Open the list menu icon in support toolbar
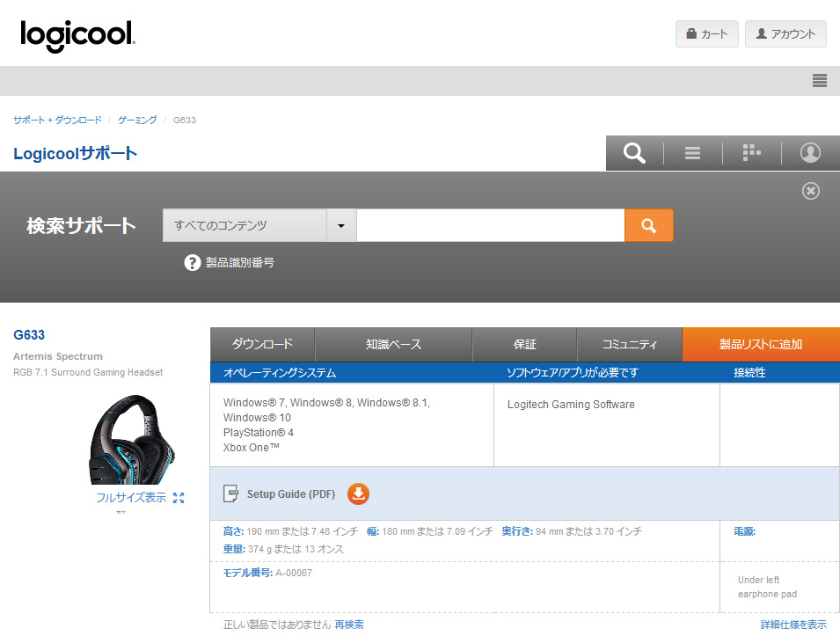The height and width of the screenshot is (636, 840). tap(692, 153)
